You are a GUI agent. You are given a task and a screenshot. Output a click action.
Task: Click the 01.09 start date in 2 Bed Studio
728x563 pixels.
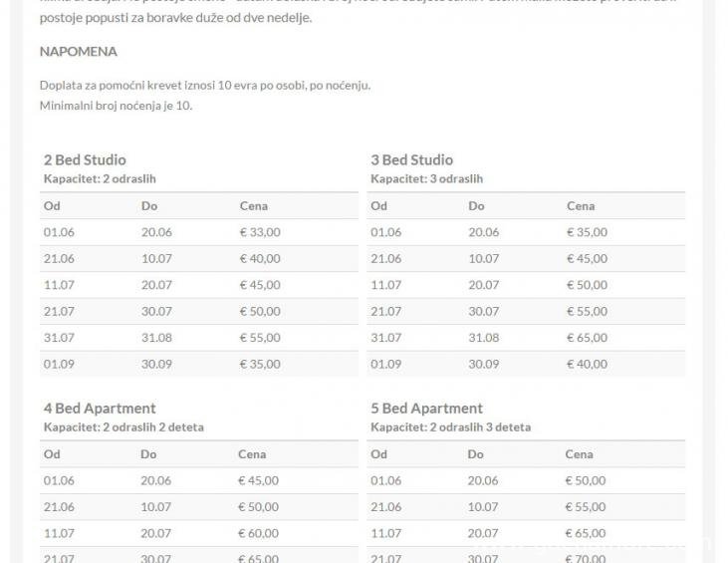[x=59, y=364]
